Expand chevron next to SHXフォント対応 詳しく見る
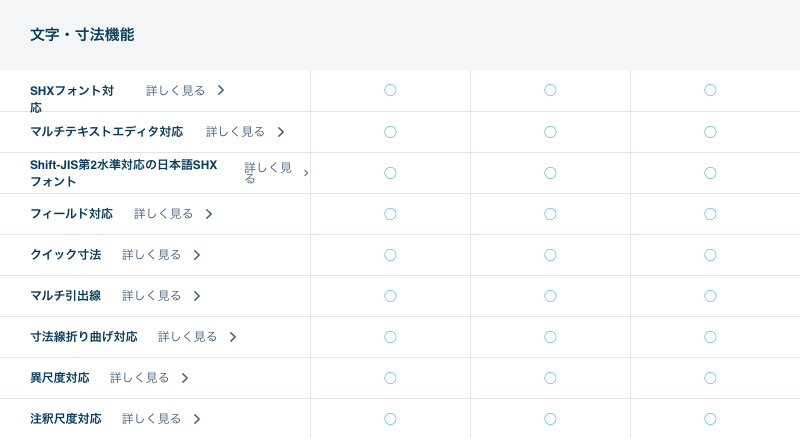 click(x=221, y=90)
